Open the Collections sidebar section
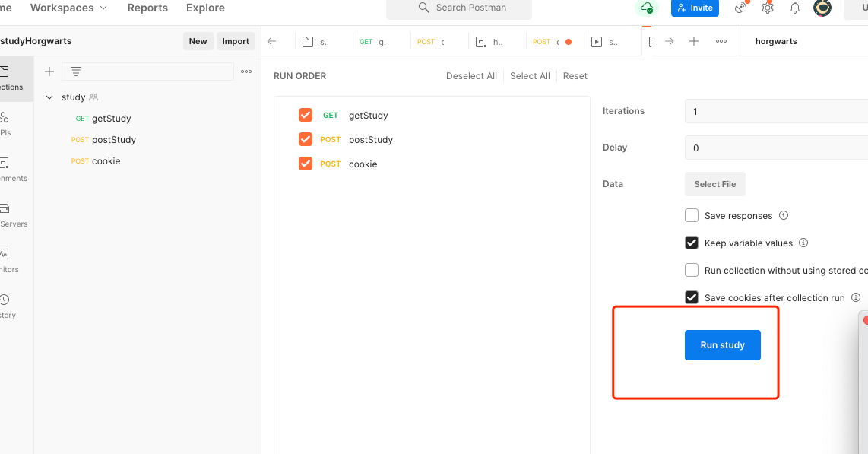The image size is (868, 454). 11,78
